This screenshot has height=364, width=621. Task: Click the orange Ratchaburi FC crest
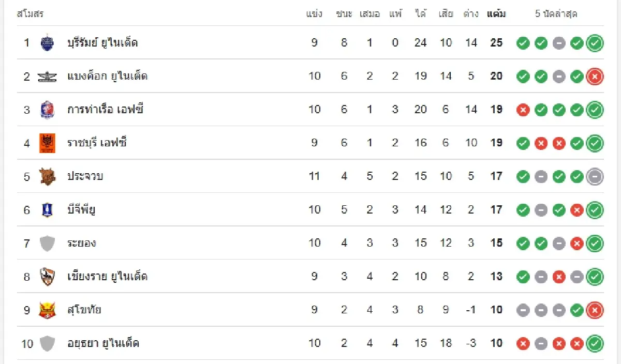[x=47, y=143]
